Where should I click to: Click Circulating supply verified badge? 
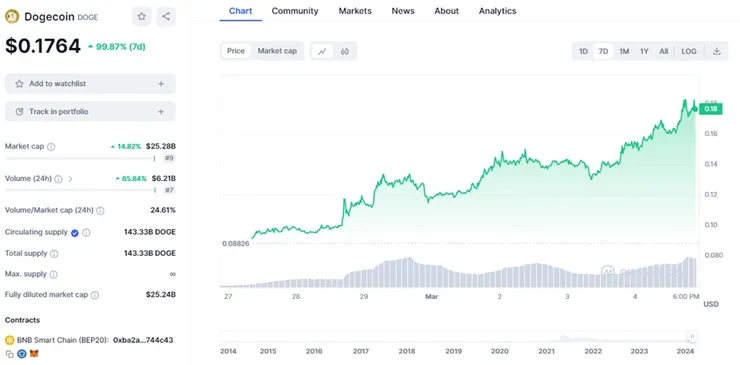click(75, 233)
